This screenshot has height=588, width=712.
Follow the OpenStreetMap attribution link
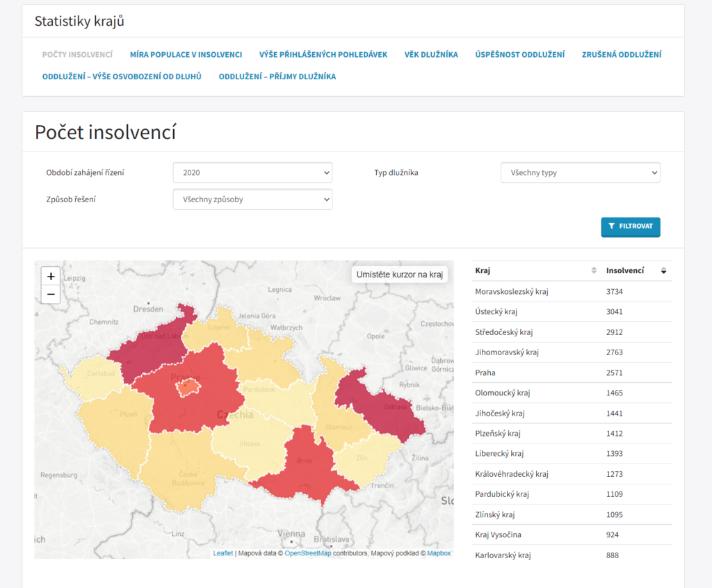pos(308,553)
